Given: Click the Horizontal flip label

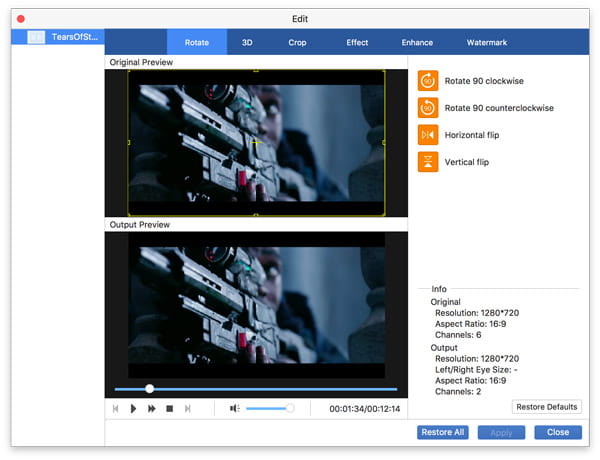Looking at the screenshot, I should click(472, 135).
